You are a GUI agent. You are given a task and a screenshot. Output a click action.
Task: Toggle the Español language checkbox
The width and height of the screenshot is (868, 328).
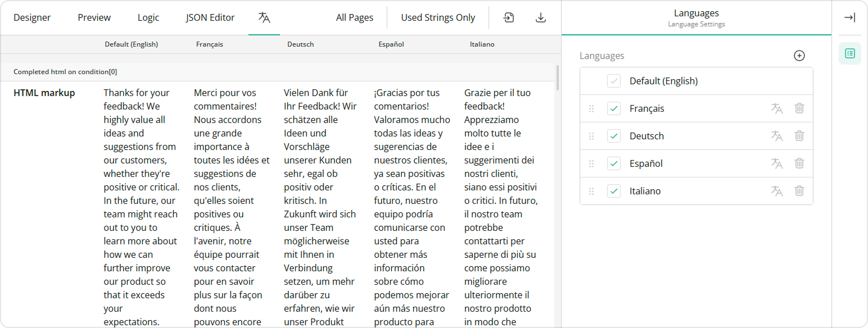click(x=613, y=163)
